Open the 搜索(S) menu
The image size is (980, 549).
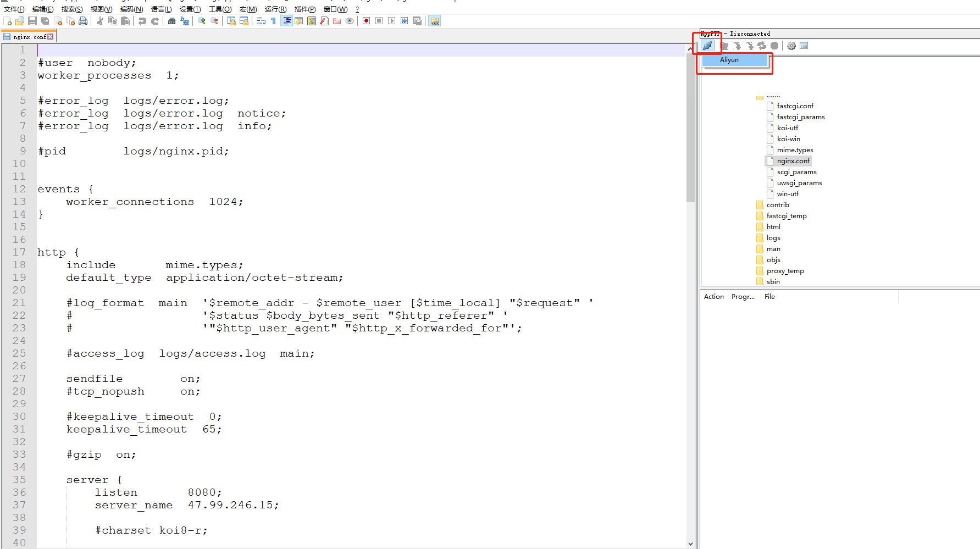point(72,9)
